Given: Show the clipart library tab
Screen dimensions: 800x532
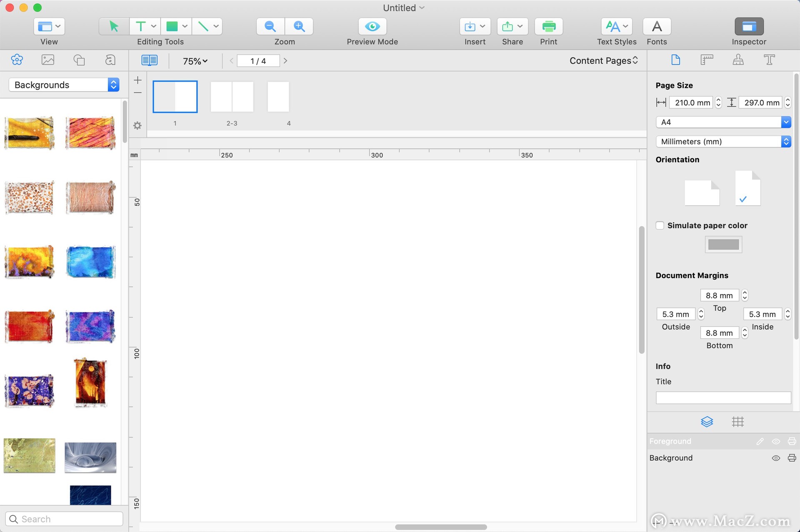Looking at the screenshot, I should coord(17,60).
